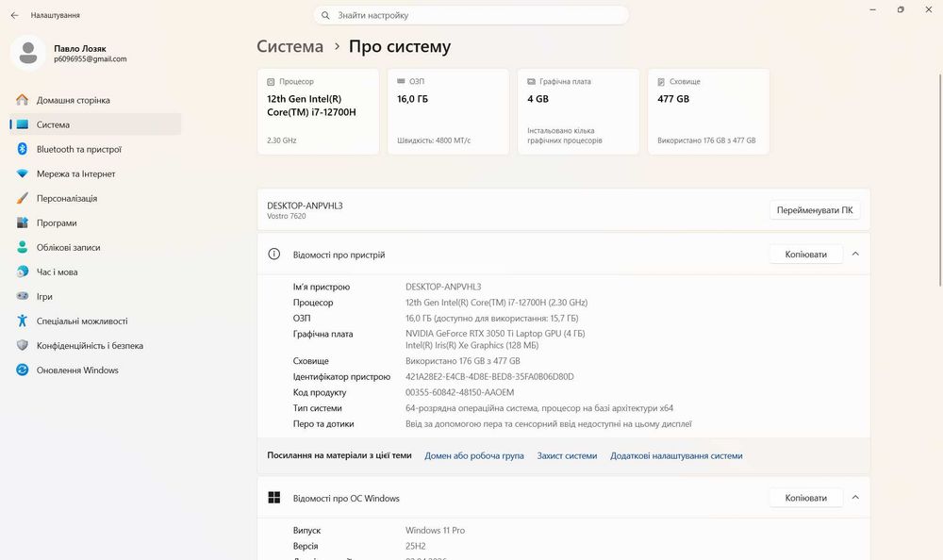Open Домен або робоча група link
This screenshot has height=560, width=943.
[474, 456]
